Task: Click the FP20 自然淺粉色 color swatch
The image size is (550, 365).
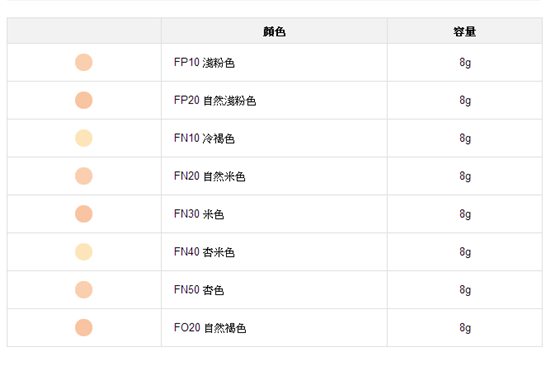Action: click(84, 100)
